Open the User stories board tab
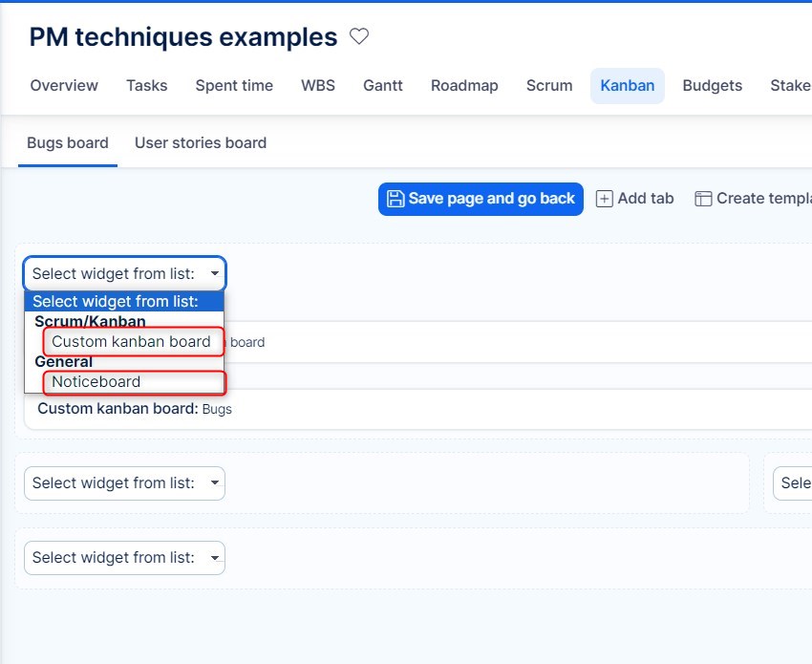The width and height of the screenshot is (812, 664). click(x=201, y=143)
